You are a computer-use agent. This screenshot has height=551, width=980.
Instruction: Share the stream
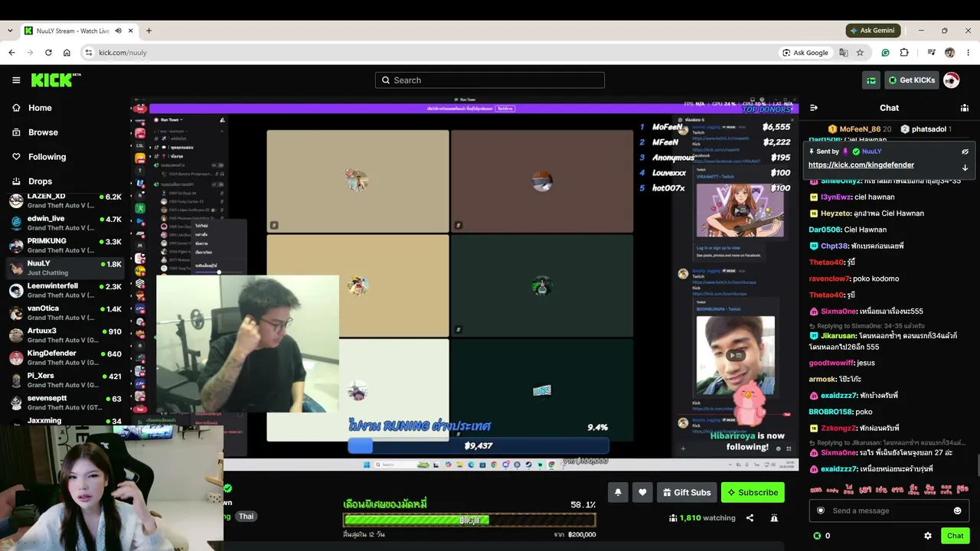tap(750, 518)
